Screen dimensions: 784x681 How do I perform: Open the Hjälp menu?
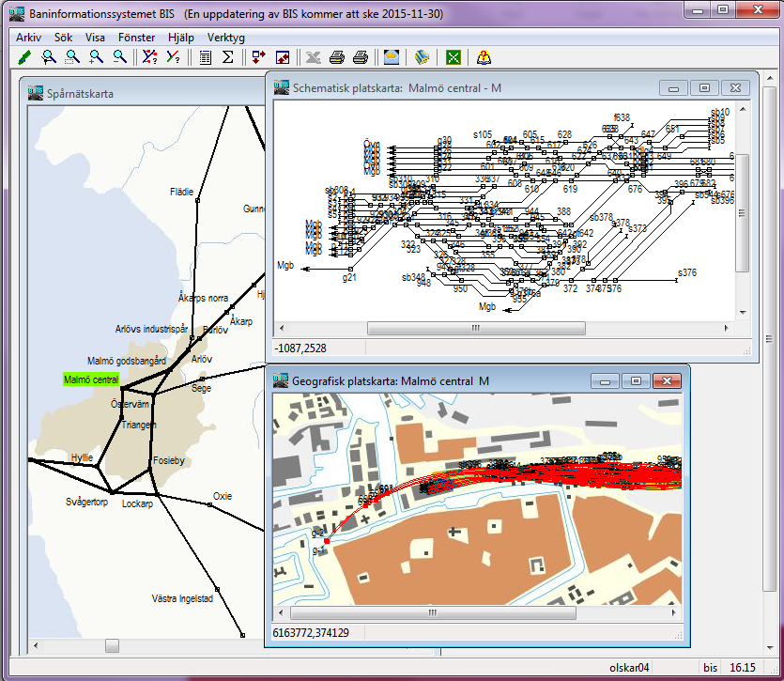click(x=181, y=38)
